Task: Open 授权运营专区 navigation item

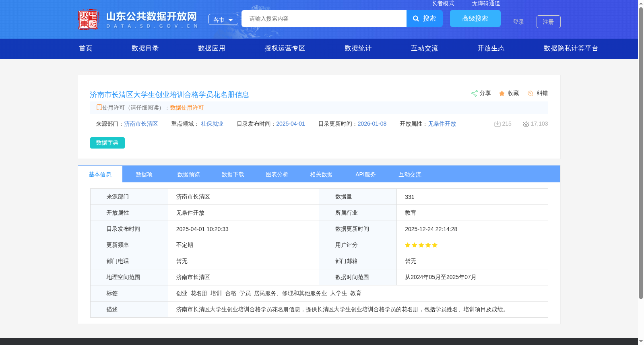Action: 285,48
